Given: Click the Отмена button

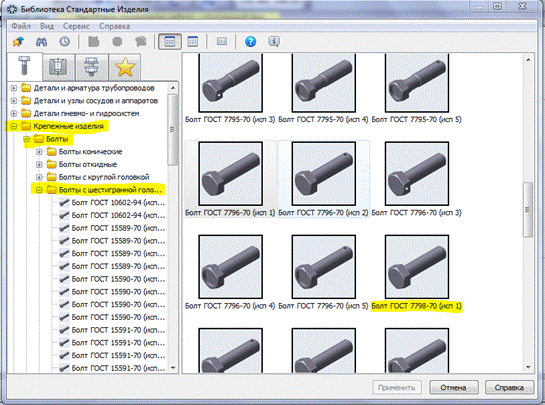Looking at the screenshot, I should click(x=454, y=388).
